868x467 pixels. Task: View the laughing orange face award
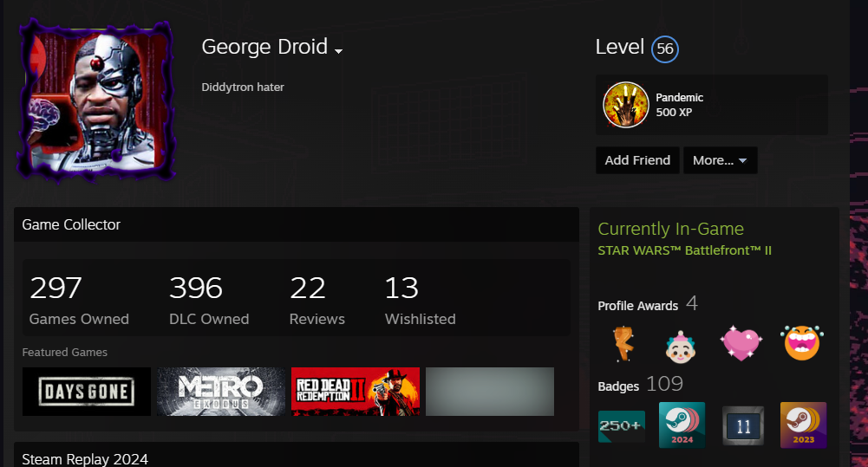(802, 343)
